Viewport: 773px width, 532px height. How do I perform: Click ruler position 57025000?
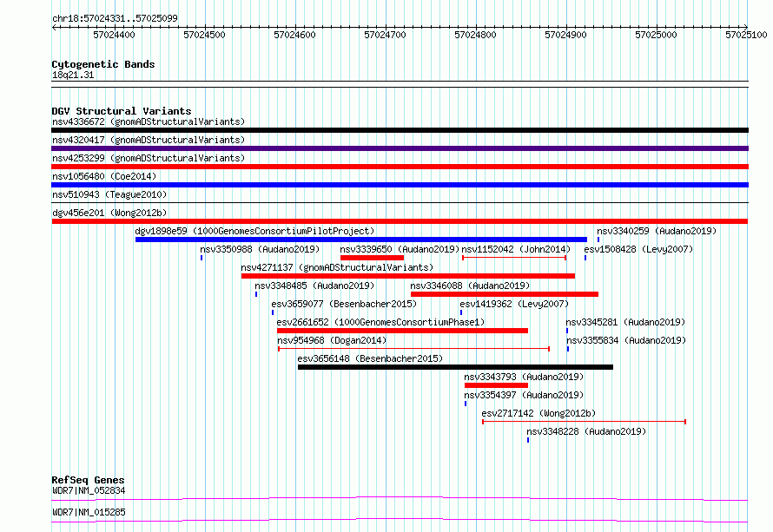click(x=656, y=35)
